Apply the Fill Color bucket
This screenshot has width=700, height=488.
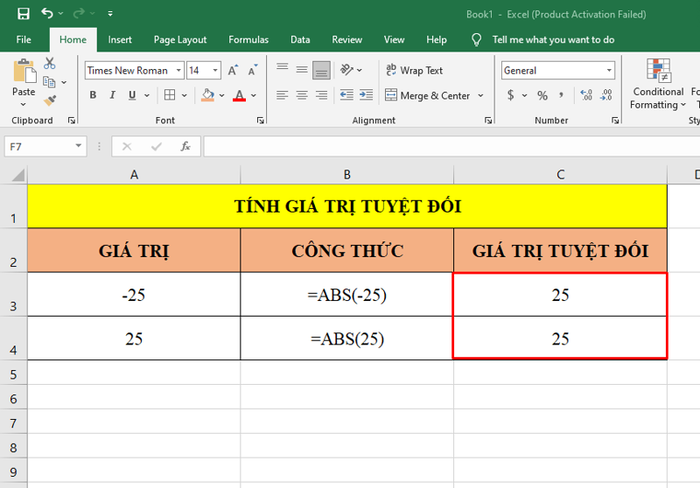tap(208, 95)
